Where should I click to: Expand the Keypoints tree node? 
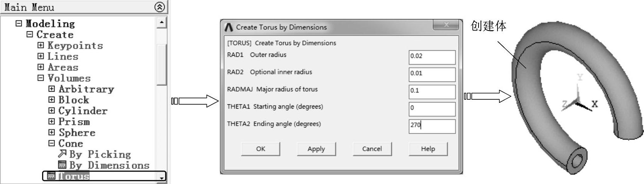coord(41,45)
